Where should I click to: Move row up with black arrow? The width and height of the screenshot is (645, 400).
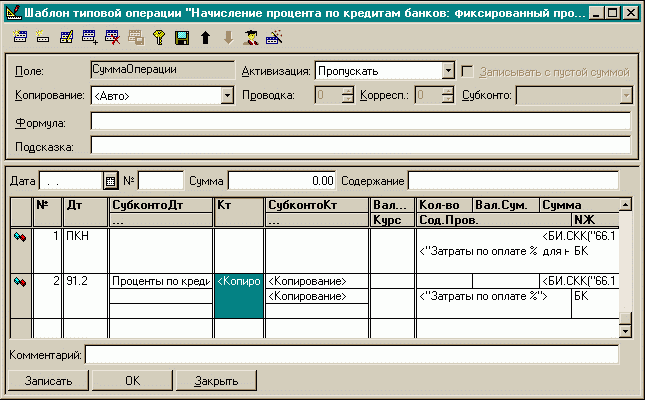pos(205,38)
